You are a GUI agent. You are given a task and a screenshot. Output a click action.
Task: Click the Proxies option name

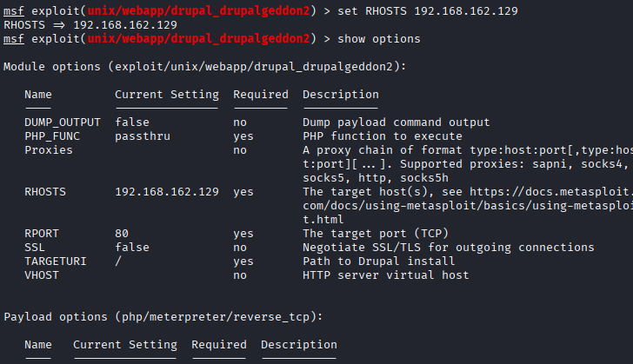49,150
